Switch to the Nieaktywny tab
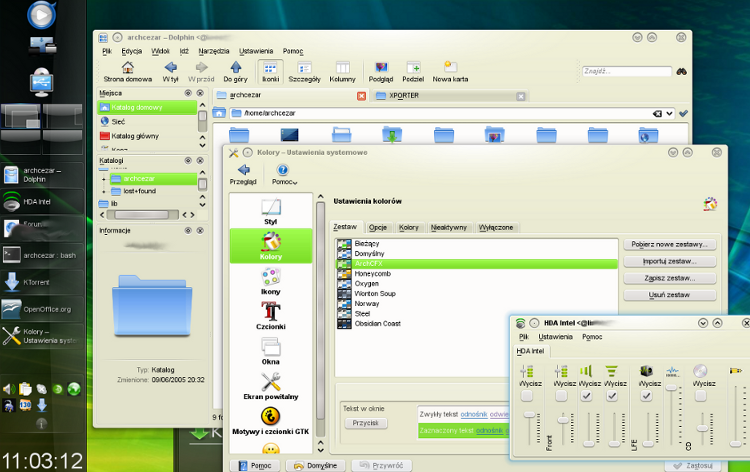 coord(449,228)
